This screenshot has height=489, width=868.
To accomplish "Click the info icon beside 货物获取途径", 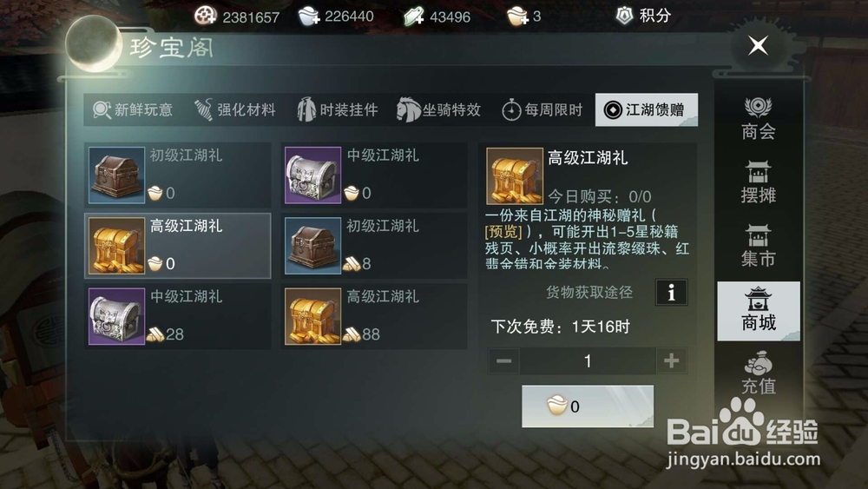I will point(672,292).
